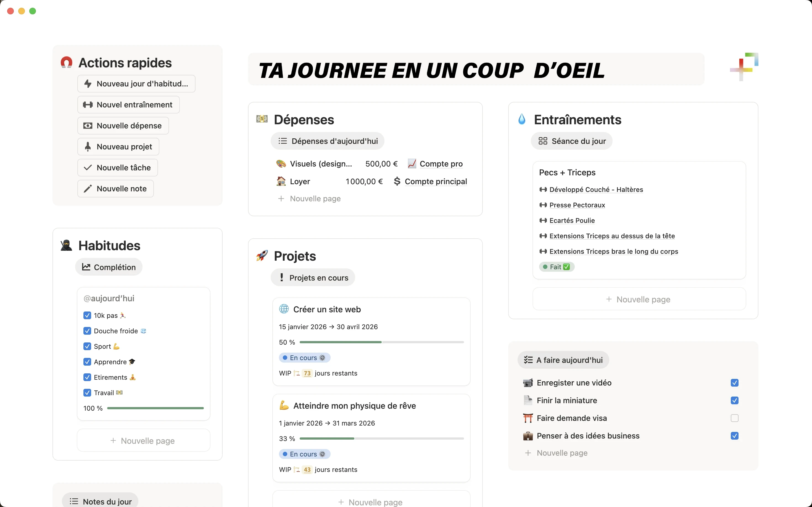Image resolution: width=812 pixels, height=507 pixels.
Task: Click the water drop icon by Entraînements
Action: (x=522, y=119)
